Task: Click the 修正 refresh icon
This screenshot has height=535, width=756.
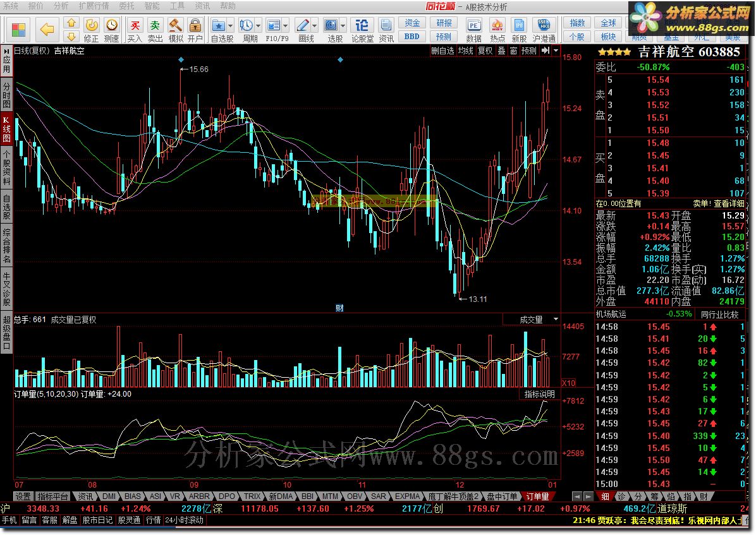Action: pyautogui.click(x=92, y=25)
